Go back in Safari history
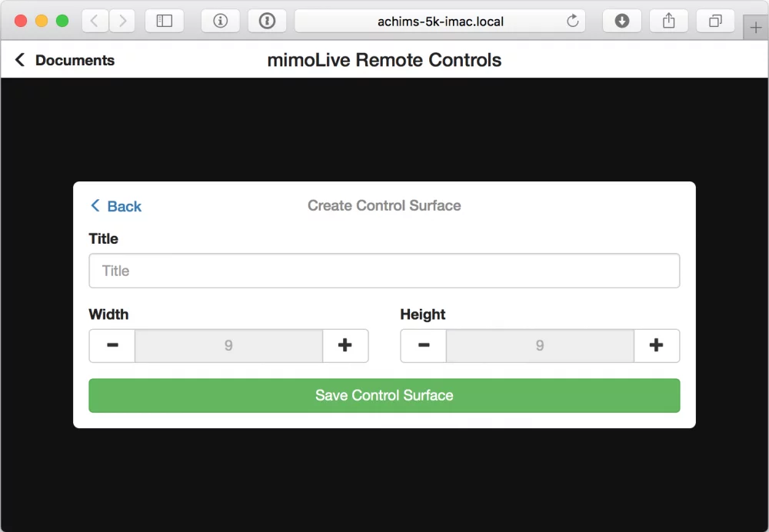 (95, 21)
